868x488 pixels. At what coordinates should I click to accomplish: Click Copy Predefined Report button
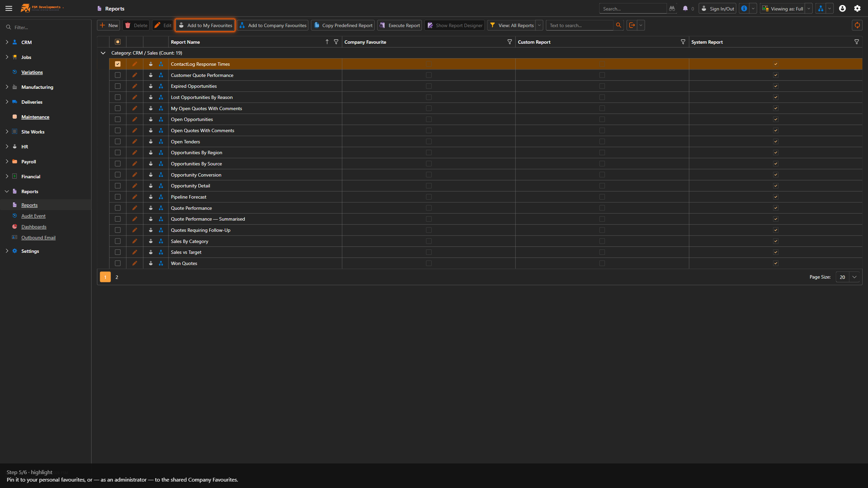[343, 25]
